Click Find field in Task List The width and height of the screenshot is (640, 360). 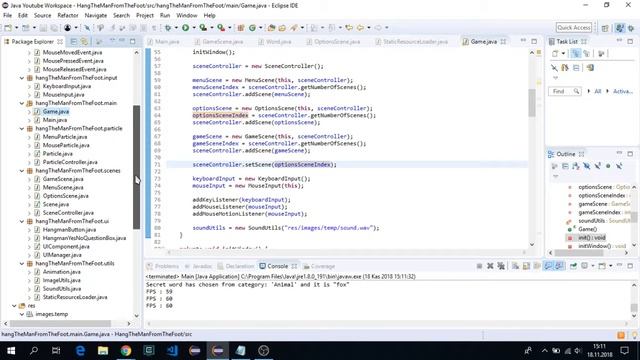pos(564,91)
